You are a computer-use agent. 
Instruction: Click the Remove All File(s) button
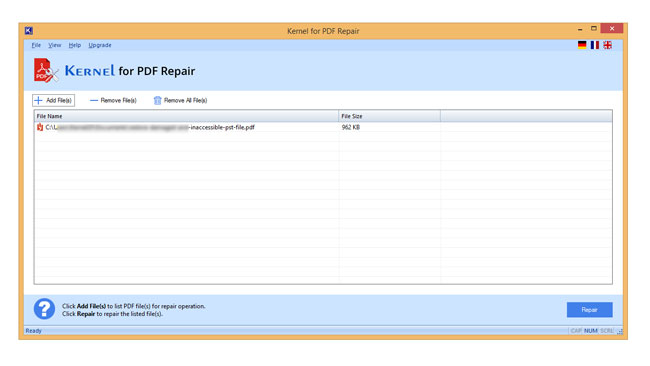point(180,100)
